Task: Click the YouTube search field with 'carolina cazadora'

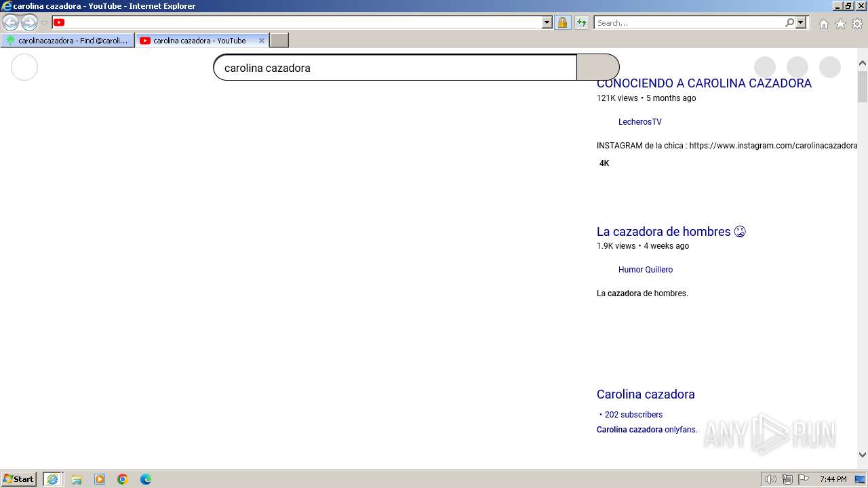Action: click(395, 68)
